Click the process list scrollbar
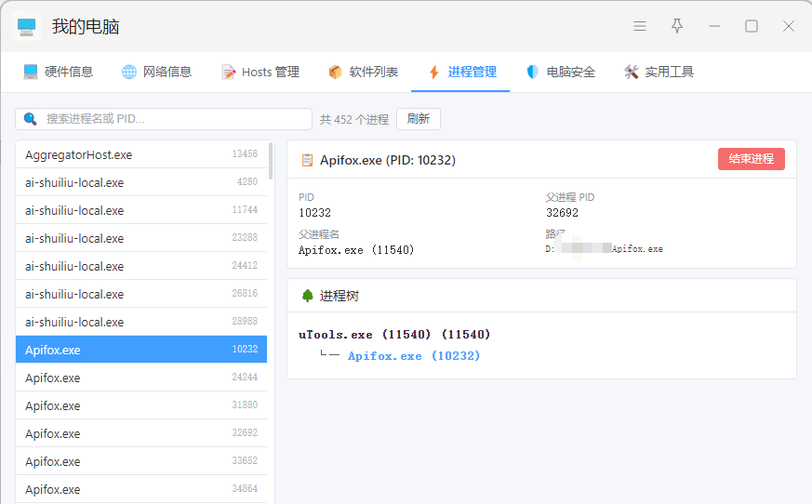 [270, 161]
